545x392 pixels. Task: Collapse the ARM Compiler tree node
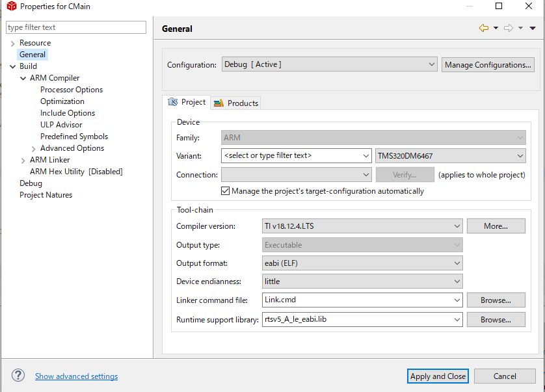click(23, 78)
